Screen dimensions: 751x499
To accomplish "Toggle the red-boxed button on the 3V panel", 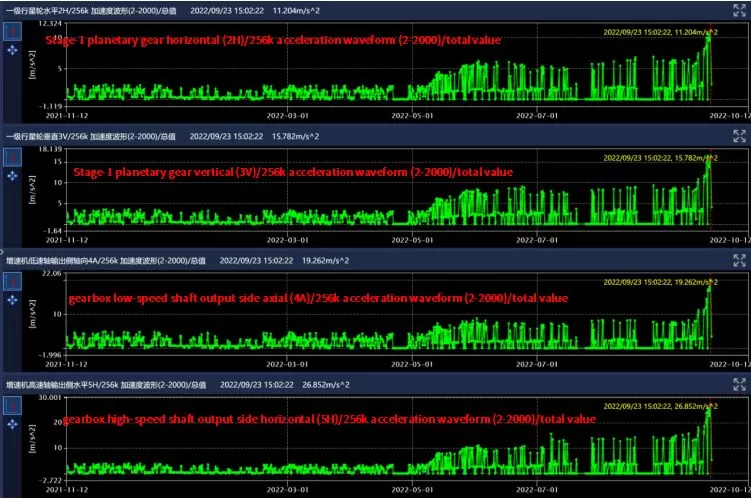I will tap(12, 157).
